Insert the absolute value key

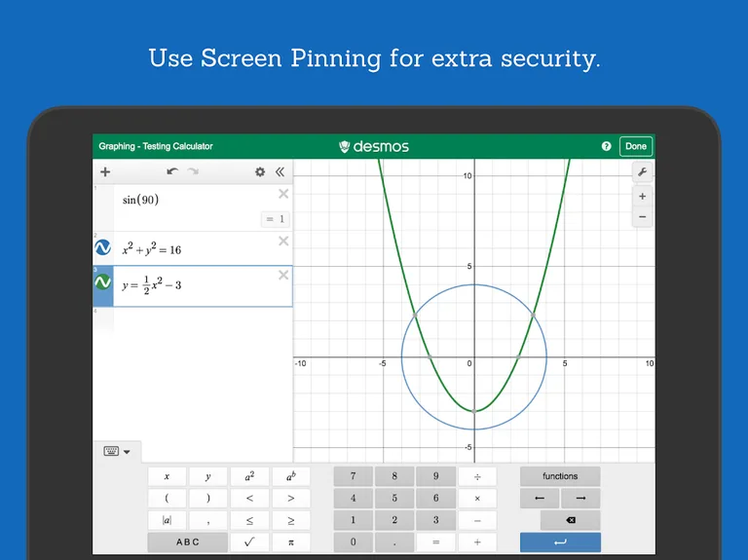167,520
